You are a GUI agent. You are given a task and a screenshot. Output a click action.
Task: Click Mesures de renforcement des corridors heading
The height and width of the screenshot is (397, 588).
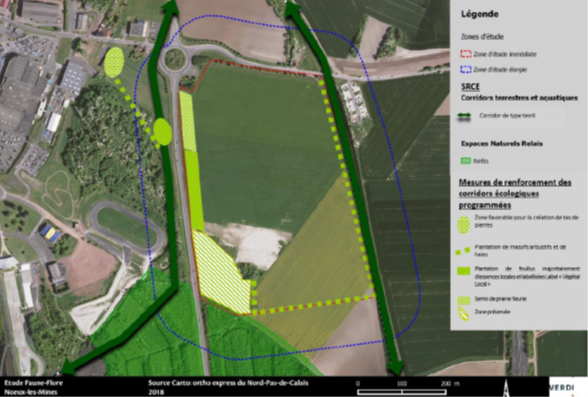[x=515, y=194]
